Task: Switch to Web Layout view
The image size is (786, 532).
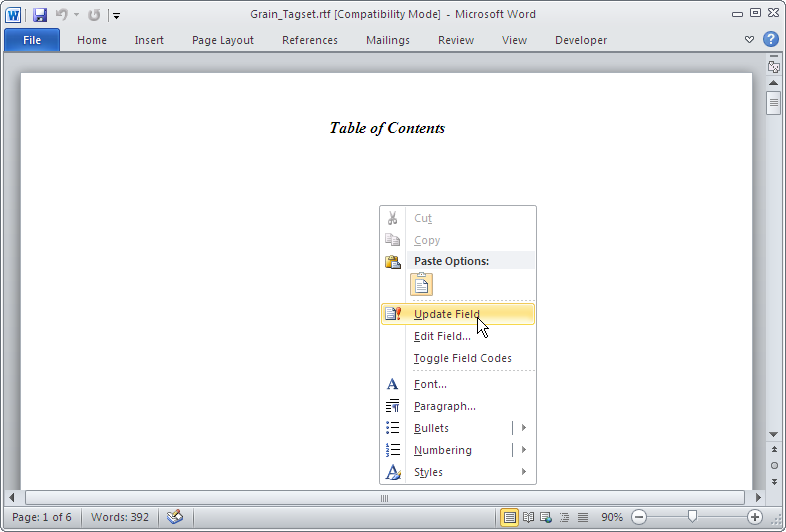Action: (x=546, y=517)
